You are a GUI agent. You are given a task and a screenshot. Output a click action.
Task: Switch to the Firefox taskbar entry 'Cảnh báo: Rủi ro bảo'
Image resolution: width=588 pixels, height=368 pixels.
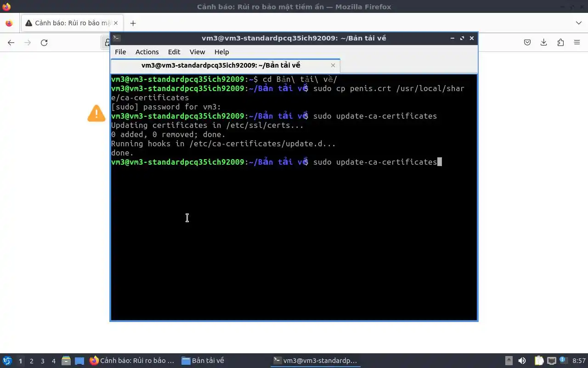(132, 361)
